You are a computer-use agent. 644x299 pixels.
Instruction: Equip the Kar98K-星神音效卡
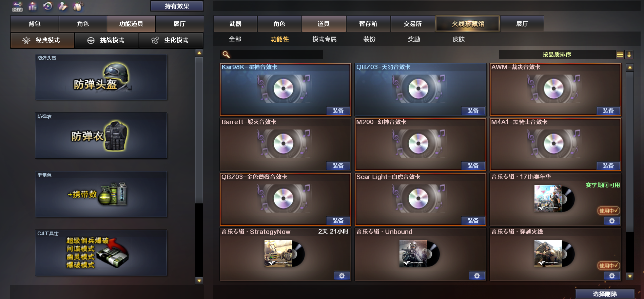(x=338, y=111)
